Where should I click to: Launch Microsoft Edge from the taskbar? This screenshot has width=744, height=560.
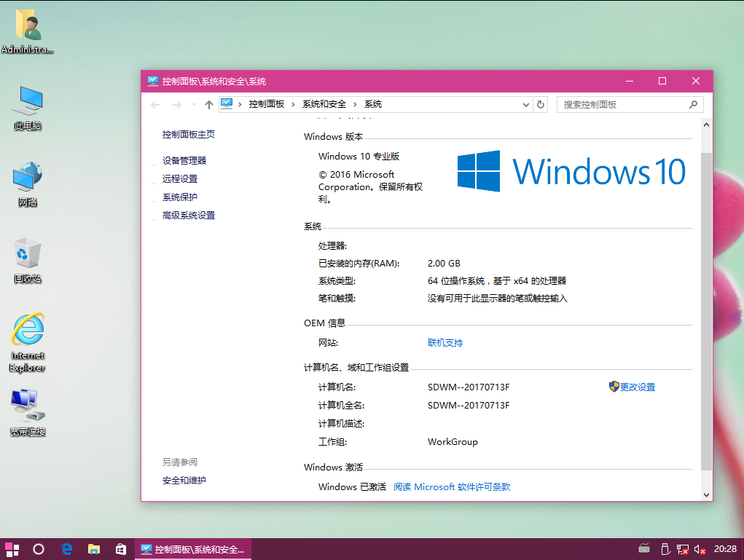pos(66,549)
